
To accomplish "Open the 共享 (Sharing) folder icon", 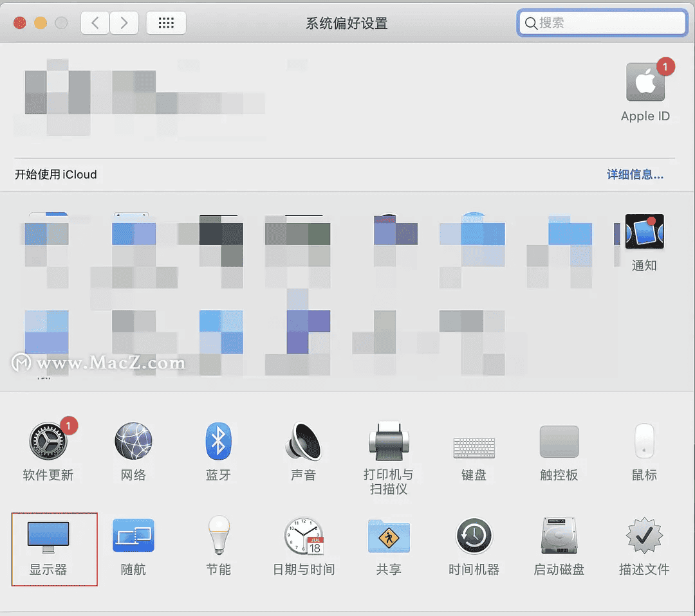I will (x=388, y=536).
